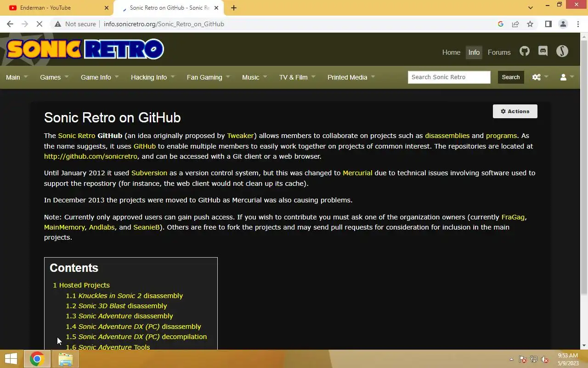Select Info in top navigation

[474, 52]
